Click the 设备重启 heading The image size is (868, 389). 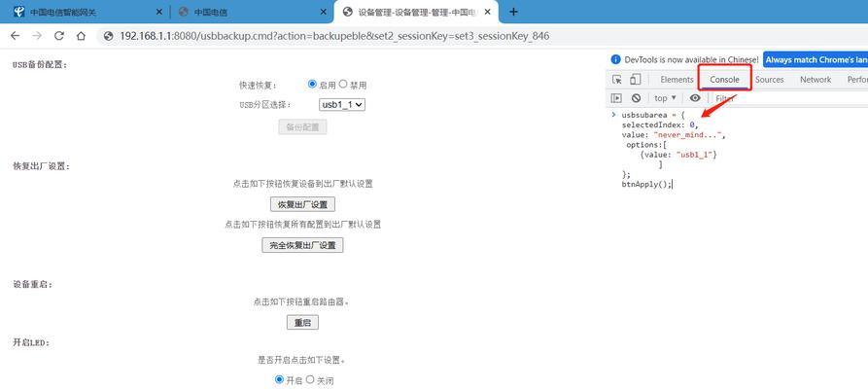pyautogui.click(x=32, y=284)
